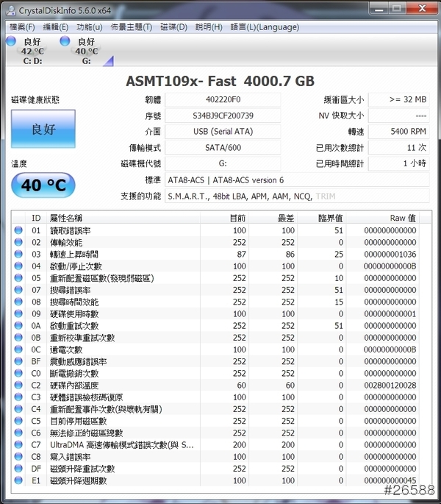The image size is (441, 504).
Task: Click the status icon of attribute C2 row
Action: tap(19, 385)
